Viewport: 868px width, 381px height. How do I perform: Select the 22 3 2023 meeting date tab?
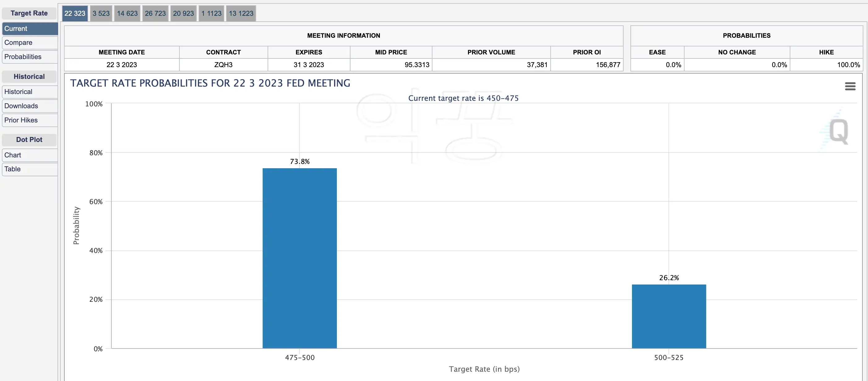click(x=75, y=13)
